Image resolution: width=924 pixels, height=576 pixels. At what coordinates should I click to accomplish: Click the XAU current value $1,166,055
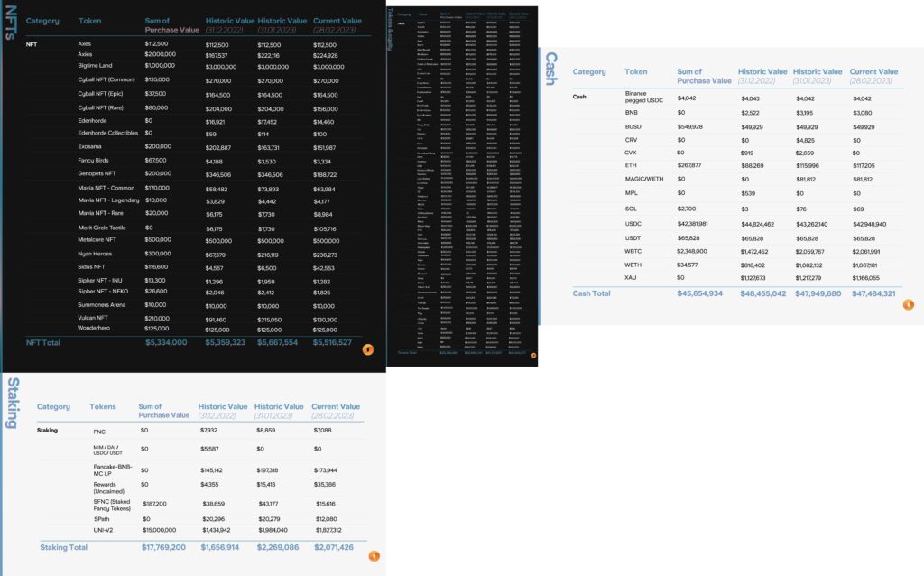click(865, 278)
